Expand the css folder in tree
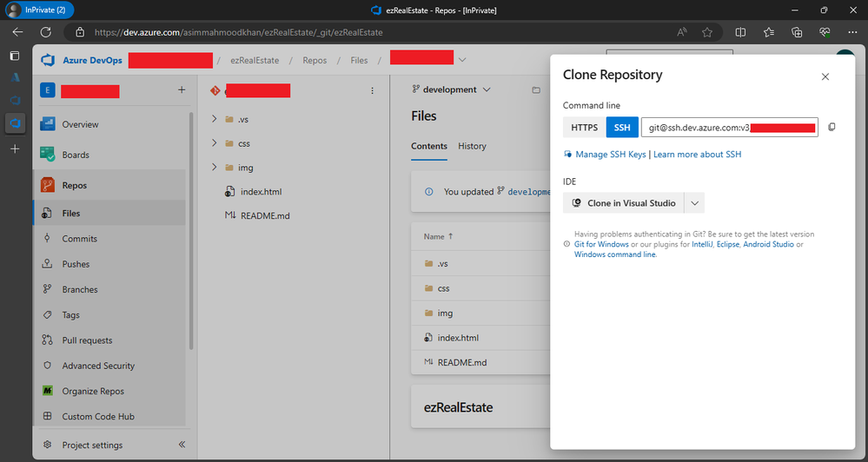The image size is (868, 462). pyautogui.click(x=215, y=143)
